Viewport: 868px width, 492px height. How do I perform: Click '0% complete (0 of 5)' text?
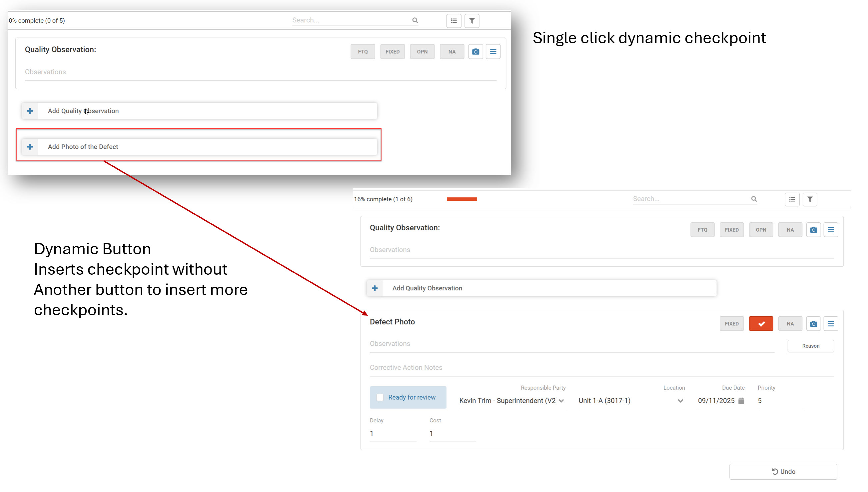point(37,21)
